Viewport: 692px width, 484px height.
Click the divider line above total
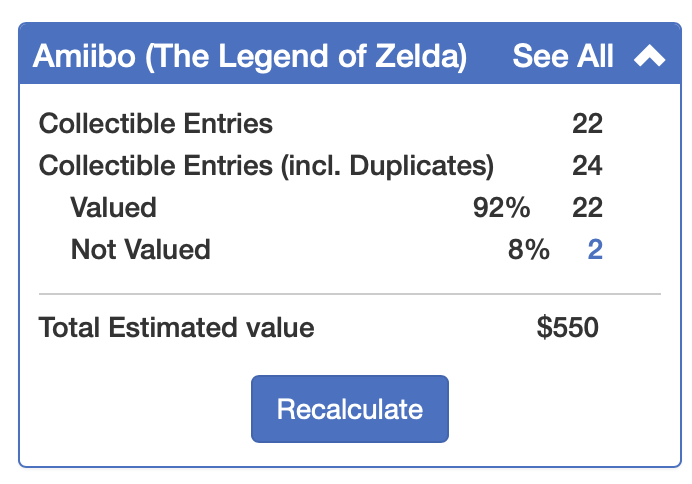coord(349,294)
